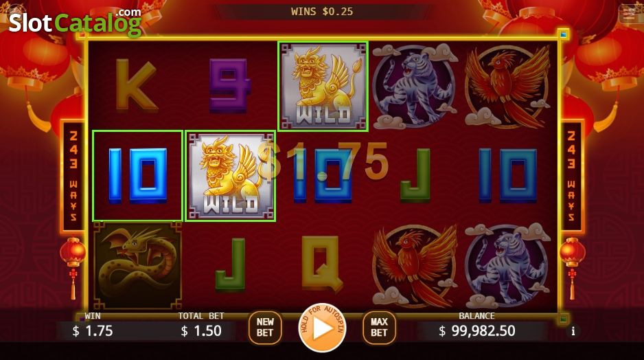Click the dragon symbol in the bottom-left cell

point(137,265)
